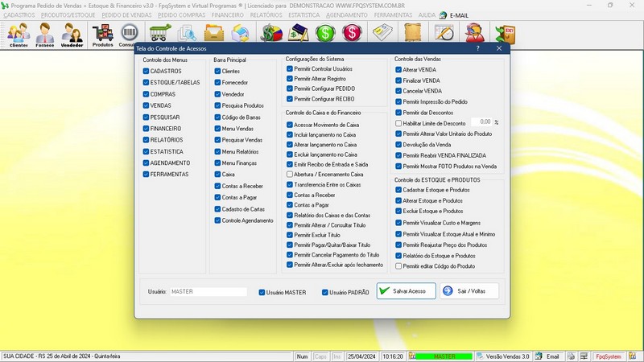The width and height of the screenshot is (644, 362).
Task: Toggle Controle Agendamento checkbox
Action: click(x=217, y=220)
